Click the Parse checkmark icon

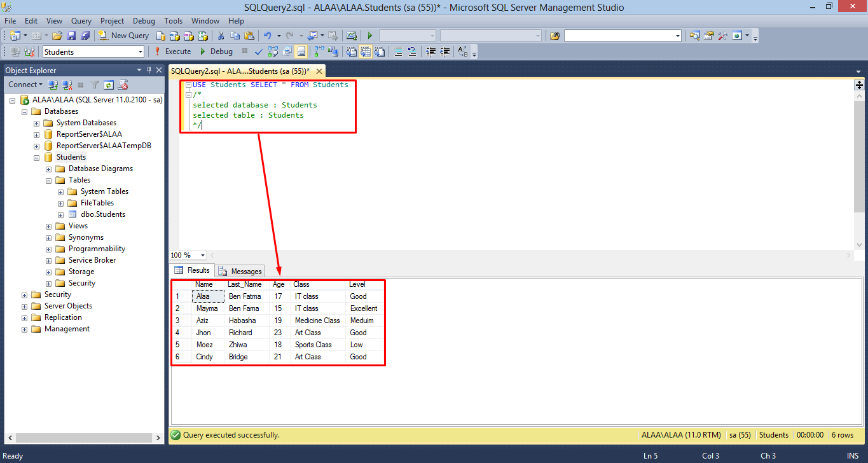(259, 52)
